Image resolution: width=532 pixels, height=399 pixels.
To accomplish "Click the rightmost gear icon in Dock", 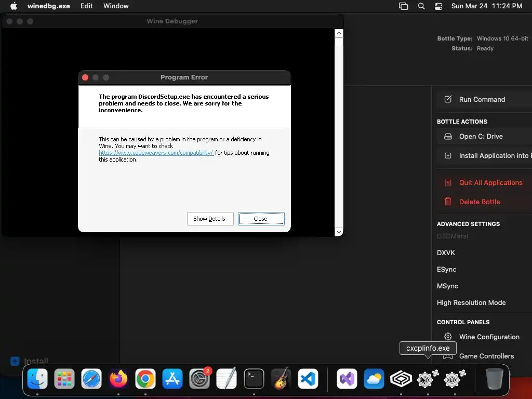I will [455, 379].
